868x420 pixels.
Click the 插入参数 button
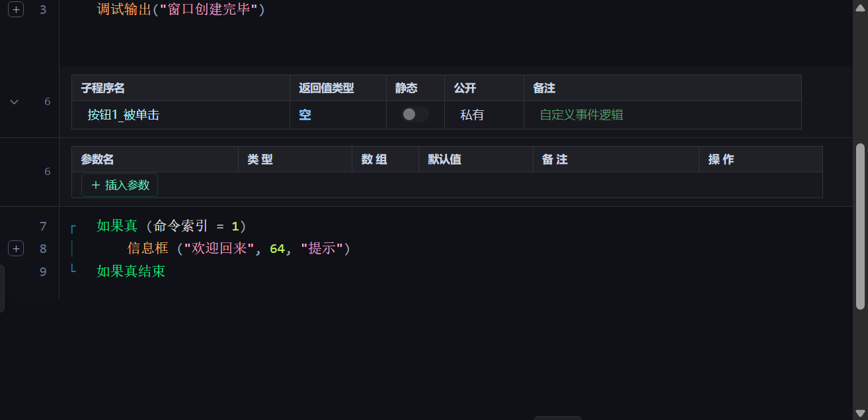pos(120,185)
